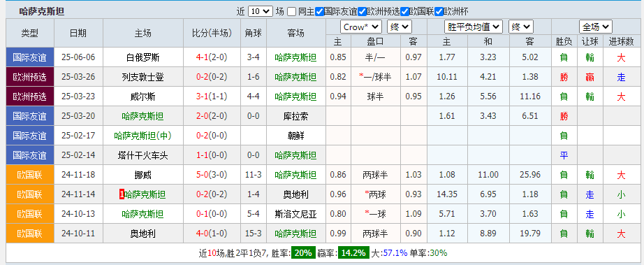Click the odds value 19.79
Viewport: 644px width, 265px height.
click(x=530, y=234)
